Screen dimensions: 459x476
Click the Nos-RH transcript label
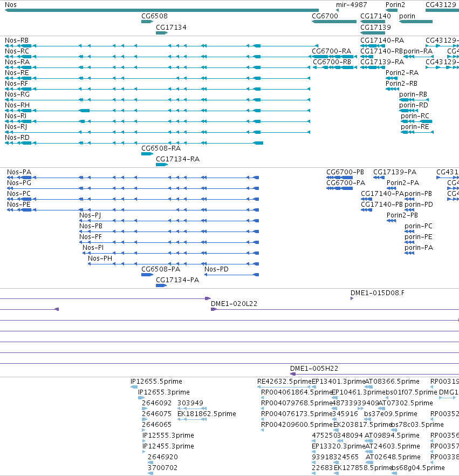click(x=17, y=105)
